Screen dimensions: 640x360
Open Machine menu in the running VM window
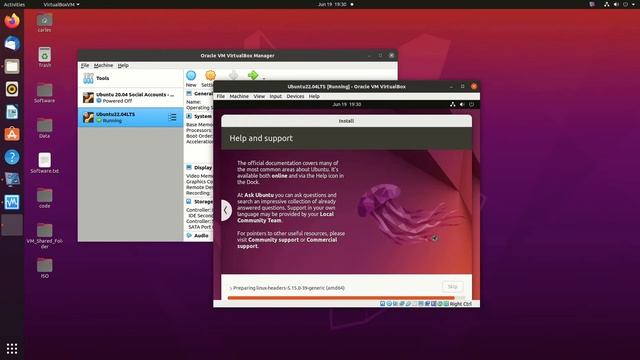(x=239, y=96)
